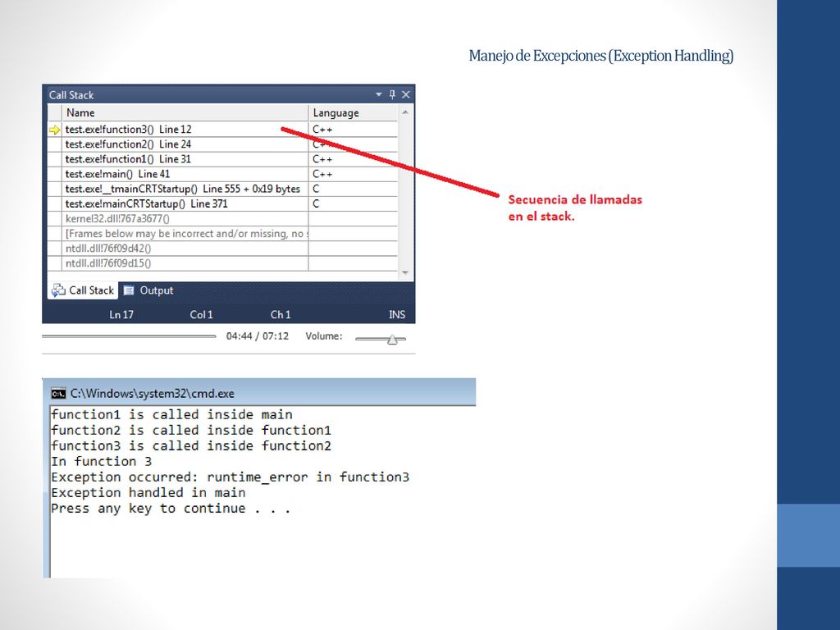Click the 'function2 is called inside function1' line
840x630 pixels.
coord(191,430)
